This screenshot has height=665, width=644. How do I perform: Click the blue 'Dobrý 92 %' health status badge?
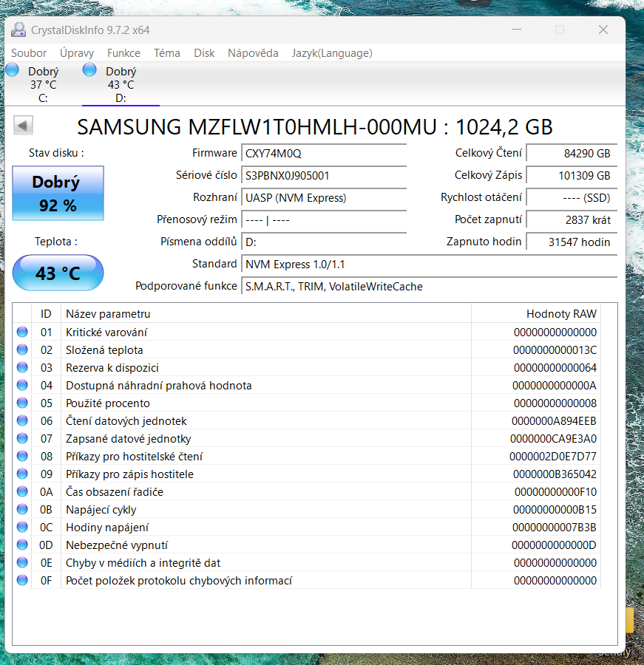pyautogui.click(x=58, y=192)
